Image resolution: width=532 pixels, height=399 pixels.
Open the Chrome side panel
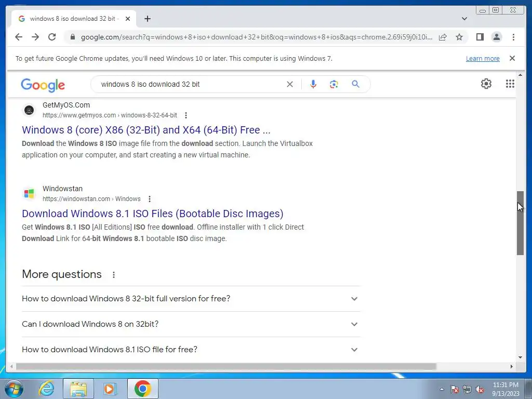(x=480, y=37)
